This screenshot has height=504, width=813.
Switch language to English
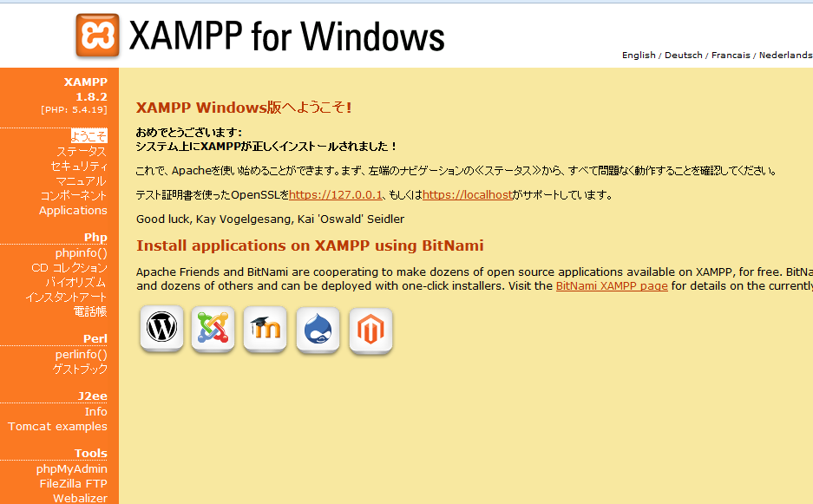click(639, 55)
